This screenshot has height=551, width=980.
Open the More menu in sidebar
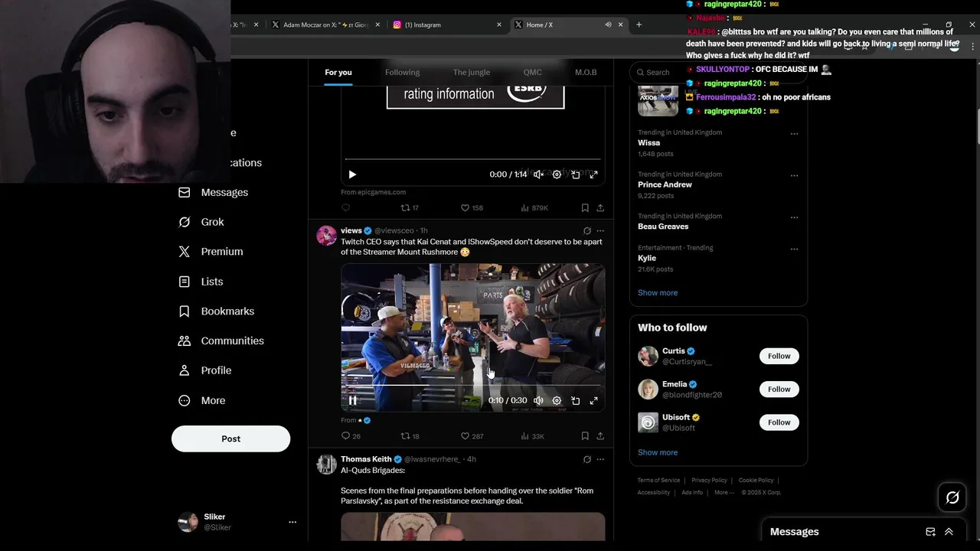(x=201, y=400)
